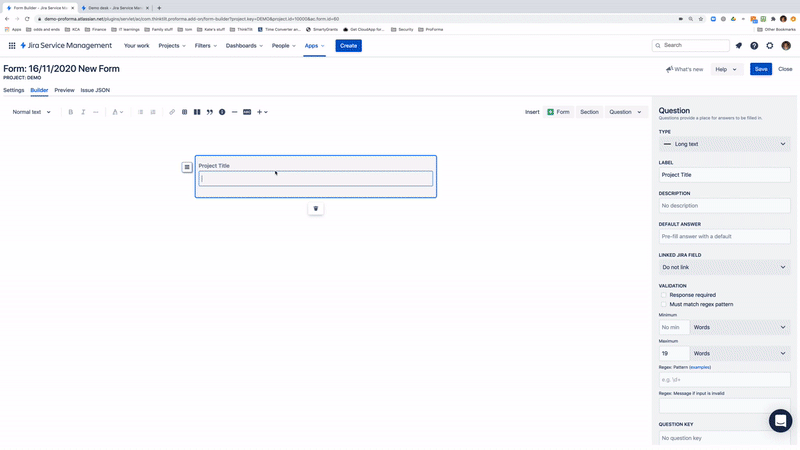
Task: Switch to the Preview tab
Action: 64,90
